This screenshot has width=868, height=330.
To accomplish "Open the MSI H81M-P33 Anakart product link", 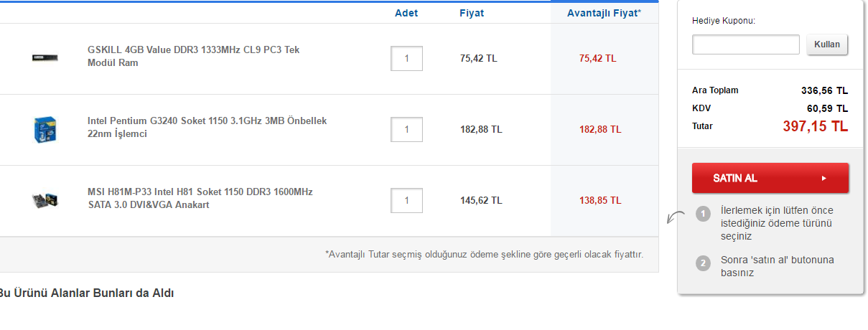I will tap(200, 198).
